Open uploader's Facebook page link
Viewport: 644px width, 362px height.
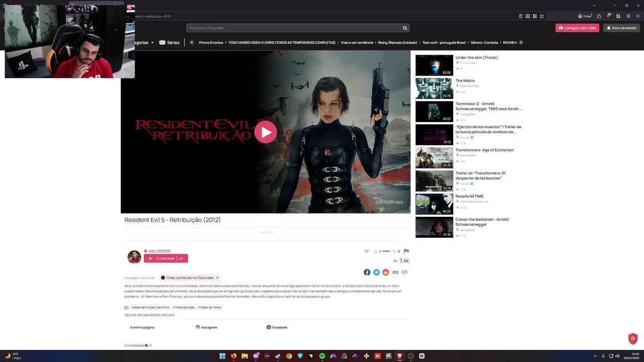[x=277, y=327]
